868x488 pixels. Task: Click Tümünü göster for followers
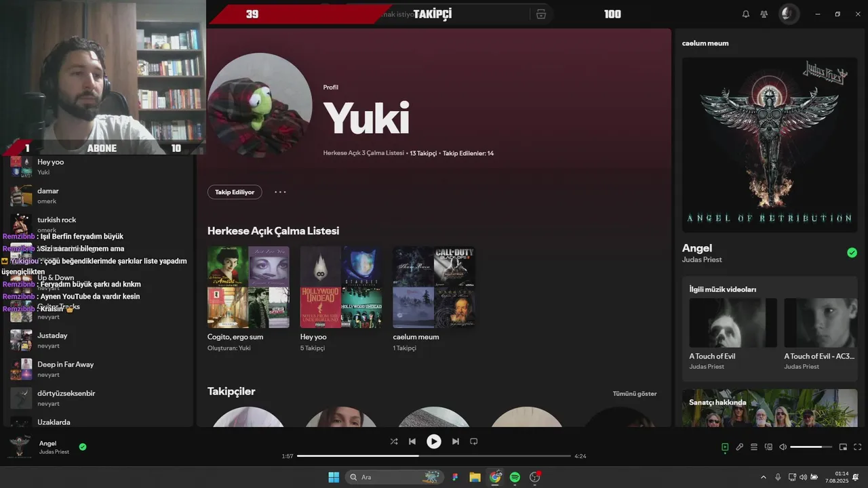point(635,394)
